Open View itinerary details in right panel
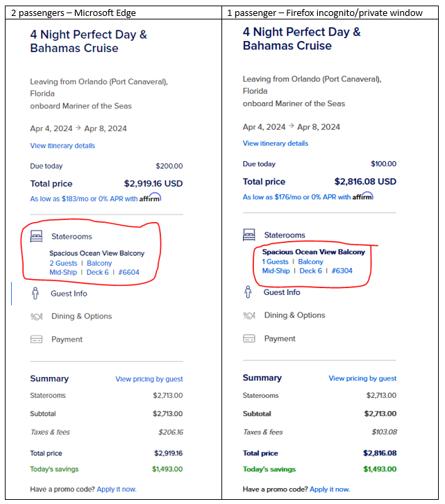445x504 pixels. (276, 144)
